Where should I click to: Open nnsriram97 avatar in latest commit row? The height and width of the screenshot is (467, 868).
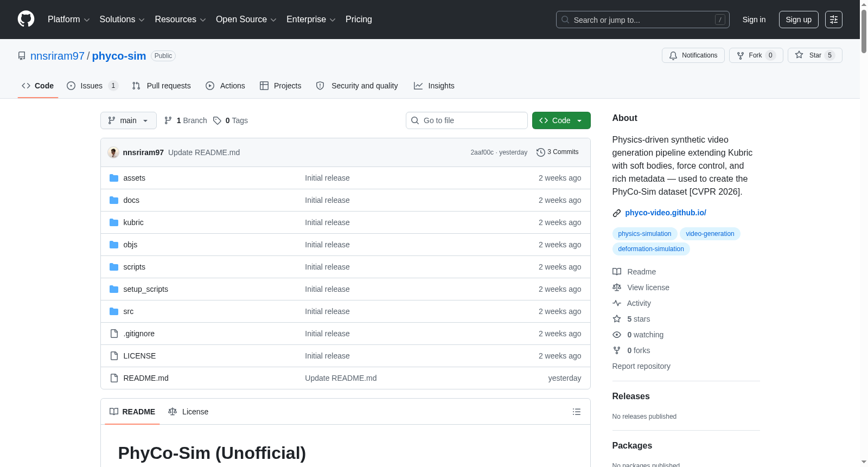tap(113, 152)
